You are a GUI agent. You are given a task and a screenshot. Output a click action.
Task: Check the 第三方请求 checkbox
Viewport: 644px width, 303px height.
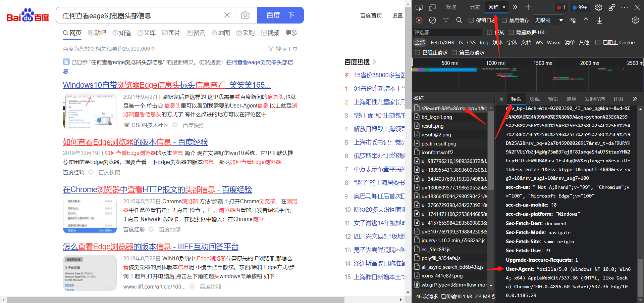tap(454, 53)
